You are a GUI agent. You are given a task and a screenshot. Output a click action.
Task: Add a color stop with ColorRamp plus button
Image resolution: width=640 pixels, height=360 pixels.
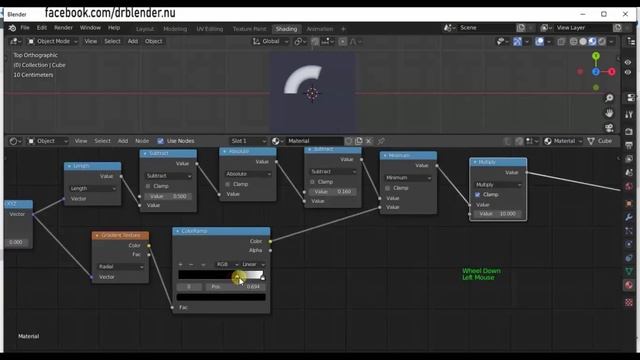[180, 264]
